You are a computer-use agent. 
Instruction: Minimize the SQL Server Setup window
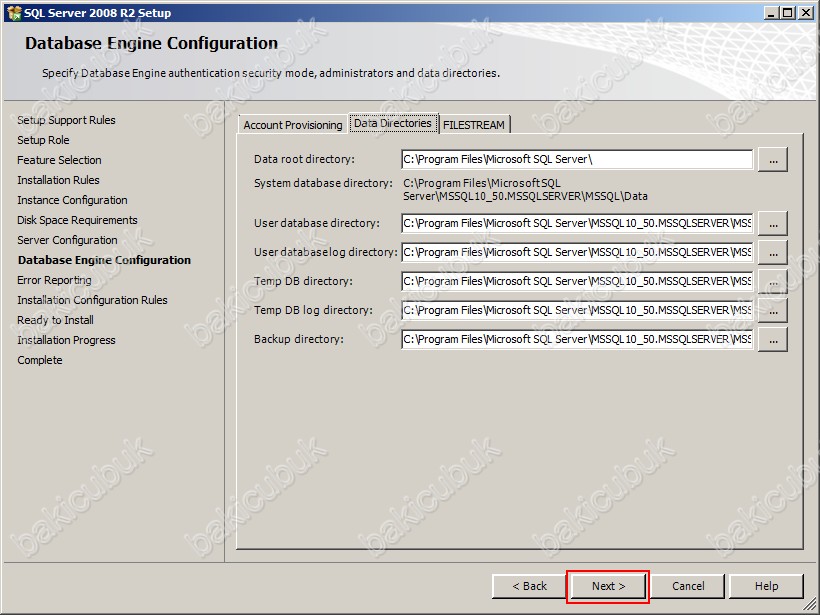[x=771, y=13]
